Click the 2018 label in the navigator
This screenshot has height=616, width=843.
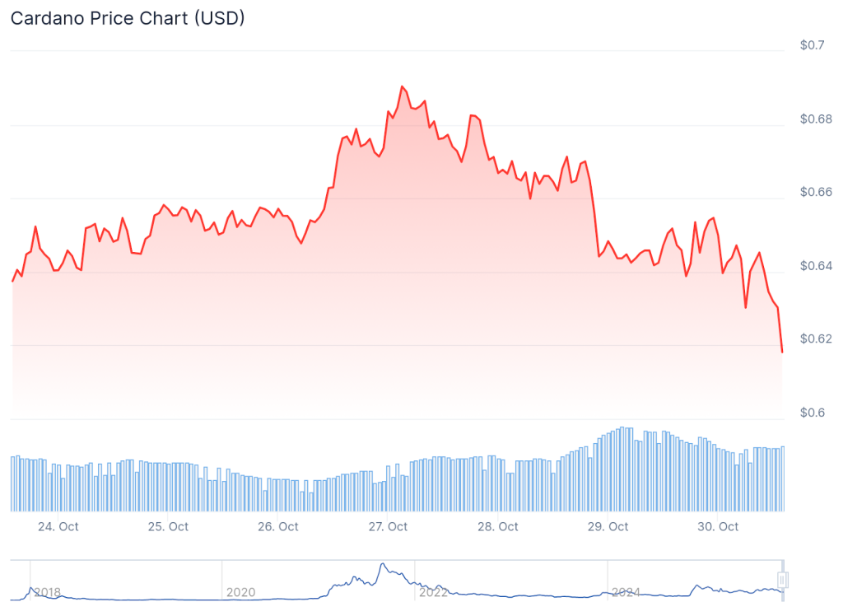47,592
